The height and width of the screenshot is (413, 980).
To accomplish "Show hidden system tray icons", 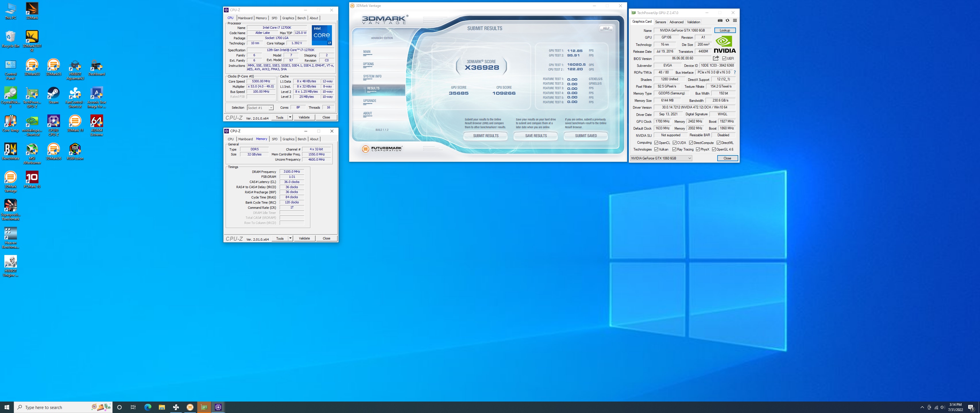I will pos(922,407).
